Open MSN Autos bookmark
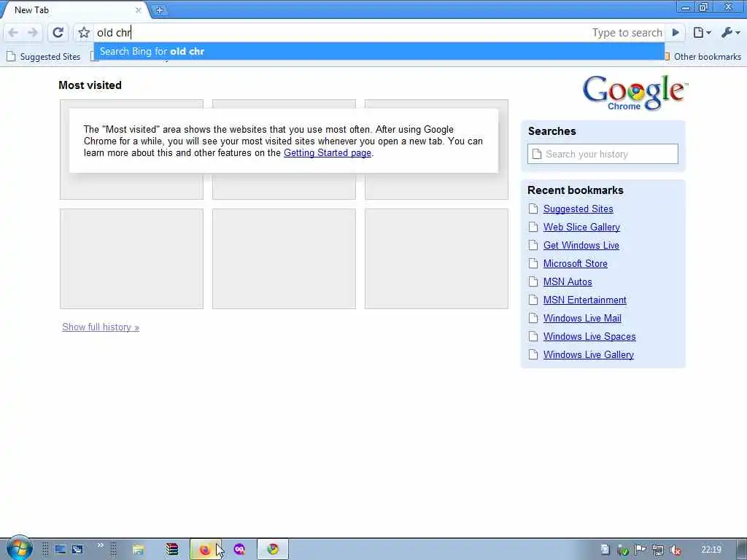Viewport: 747px width, 560px height. pos(568,282)
